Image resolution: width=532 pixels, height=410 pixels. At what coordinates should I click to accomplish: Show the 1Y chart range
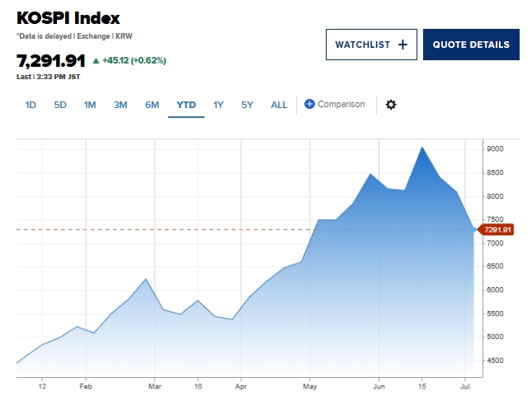click(218, 105)
